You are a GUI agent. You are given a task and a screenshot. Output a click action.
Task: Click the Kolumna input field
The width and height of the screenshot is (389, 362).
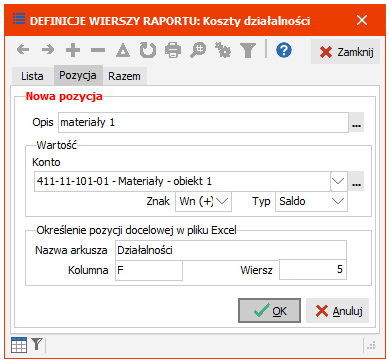pos(149,270)
